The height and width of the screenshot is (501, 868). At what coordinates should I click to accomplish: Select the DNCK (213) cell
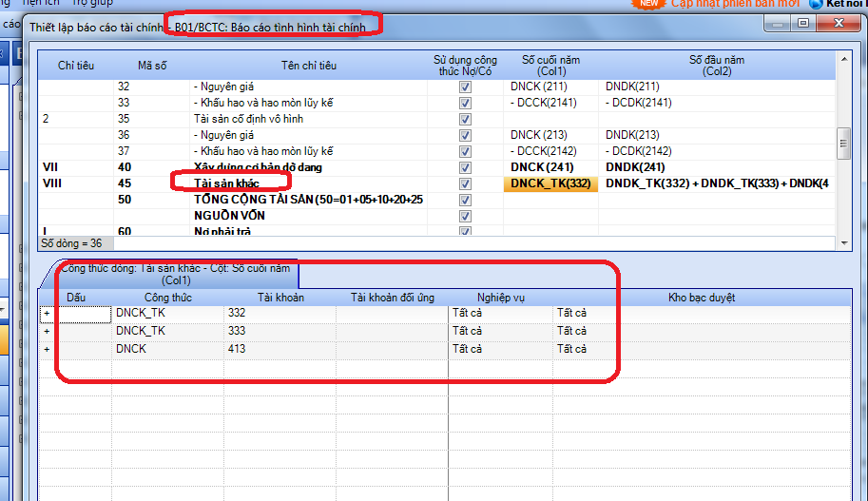[x=550, y=135]
